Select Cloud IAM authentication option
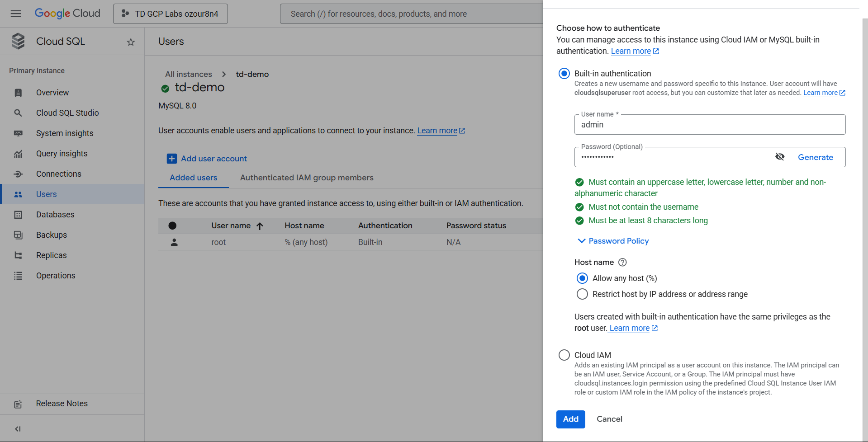This screenshot has height=442, width=868. [x=564, y=355]
